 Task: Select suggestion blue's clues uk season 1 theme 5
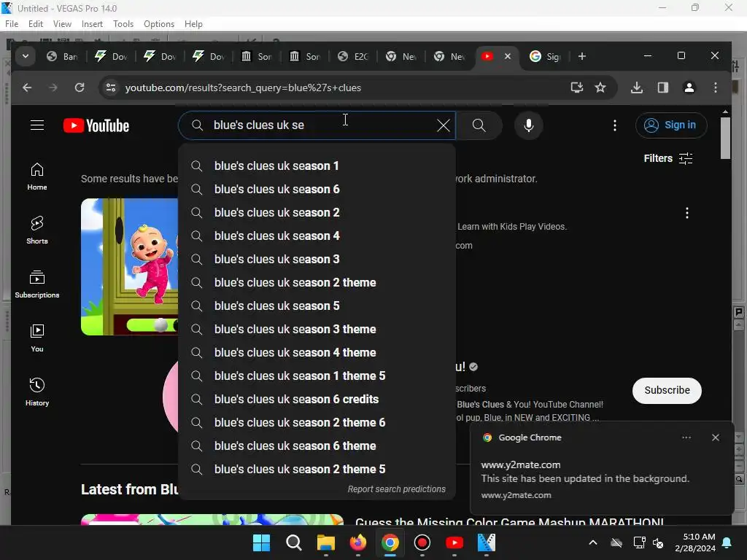click(x=317, y=376)
